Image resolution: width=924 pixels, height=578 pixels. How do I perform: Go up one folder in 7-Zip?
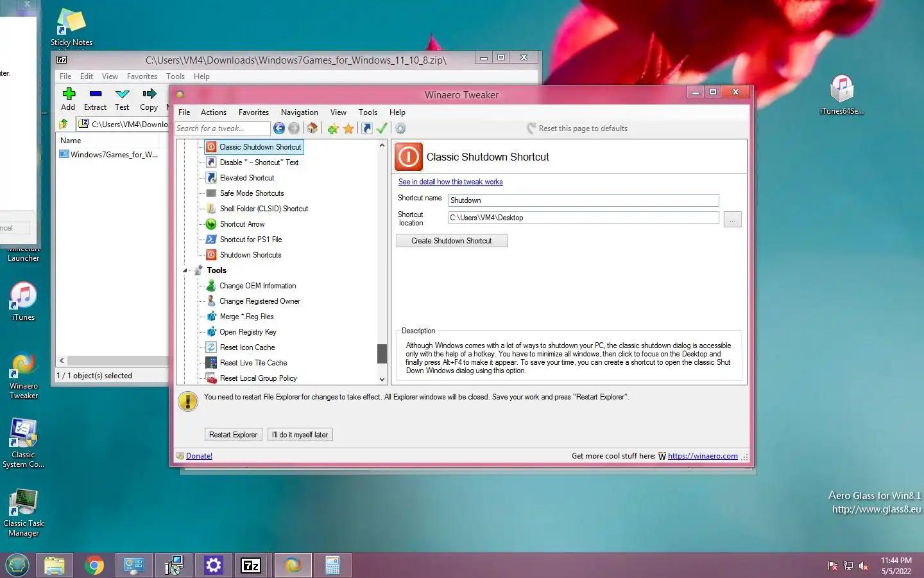pyautogui.click(x=64, y=124)
